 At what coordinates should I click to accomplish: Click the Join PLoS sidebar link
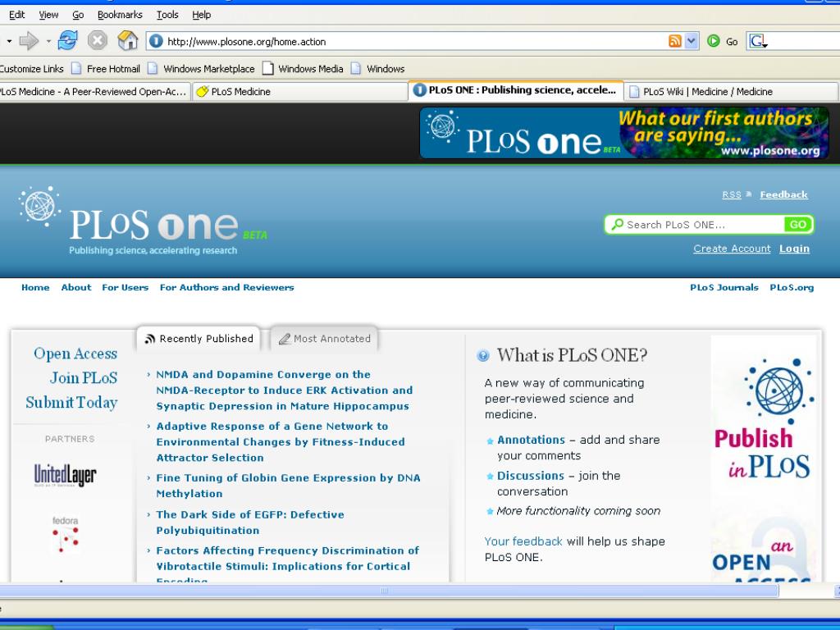tap(84, 377)
